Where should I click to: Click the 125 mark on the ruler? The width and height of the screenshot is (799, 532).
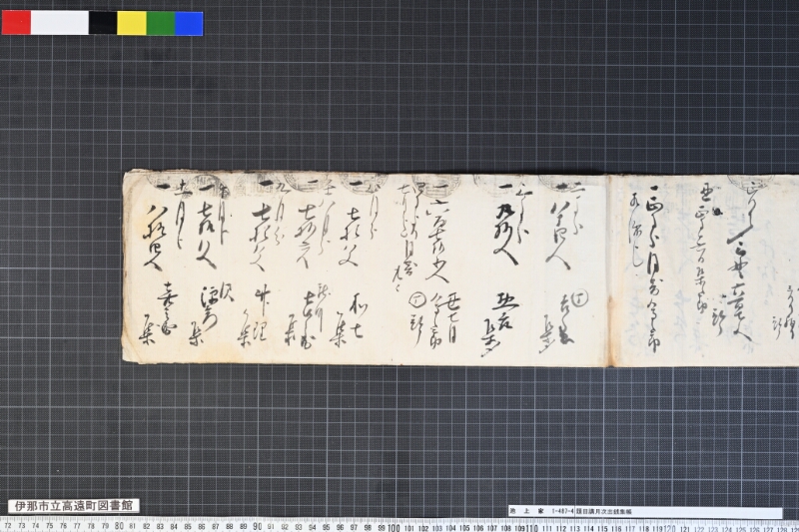click(x=740, y=529)
